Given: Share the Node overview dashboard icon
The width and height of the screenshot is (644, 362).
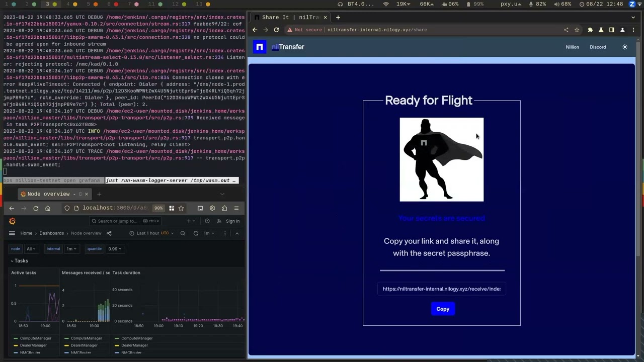Looking at the screenshot, I should (x=109, y=233).
